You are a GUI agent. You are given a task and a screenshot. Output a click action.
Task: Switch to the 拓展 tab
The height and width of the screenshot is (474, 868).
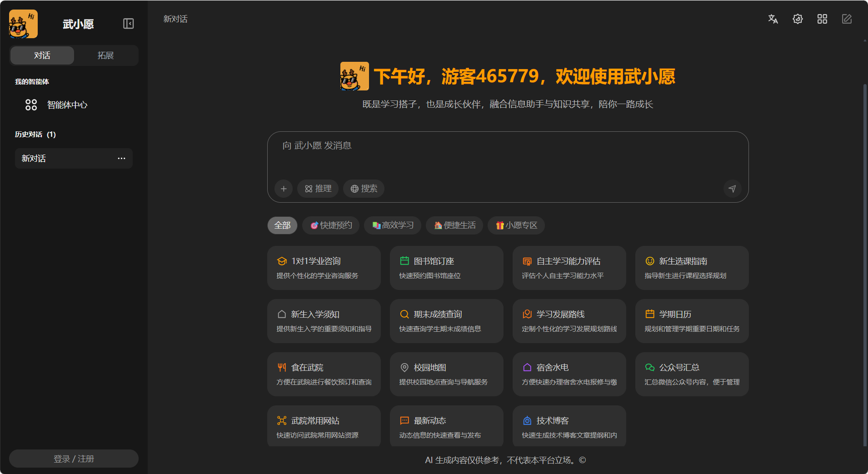105,55
